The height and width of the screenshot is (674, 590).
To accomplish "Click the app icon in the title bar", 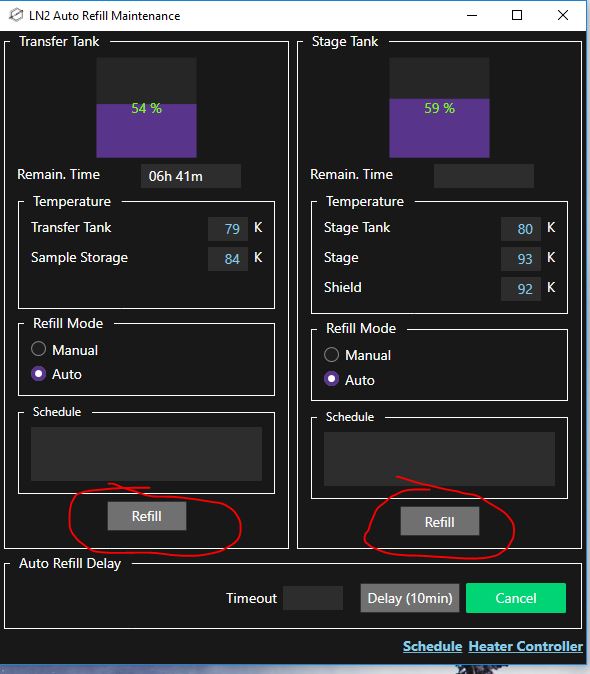I will (16, 15).
